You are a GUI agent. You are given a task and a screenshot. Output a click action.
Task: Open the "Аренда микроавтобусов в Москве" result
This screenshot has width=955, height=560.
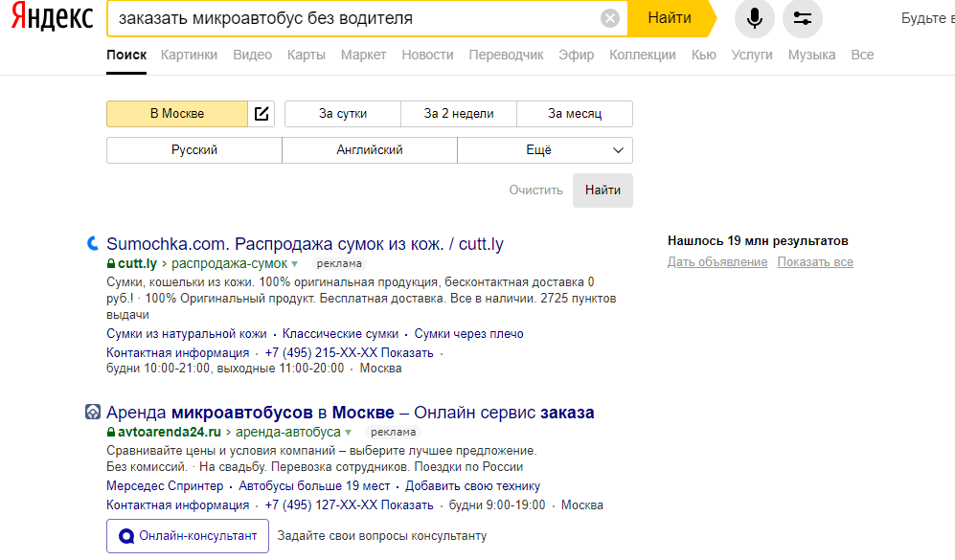pyautogui.click(x=351, y=413)
